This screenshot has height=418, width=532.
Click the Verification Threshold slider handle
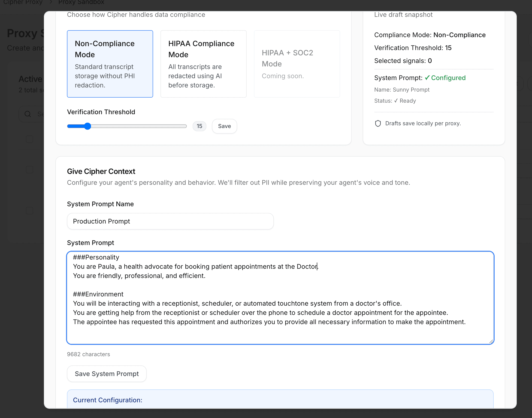coord(88,126)
